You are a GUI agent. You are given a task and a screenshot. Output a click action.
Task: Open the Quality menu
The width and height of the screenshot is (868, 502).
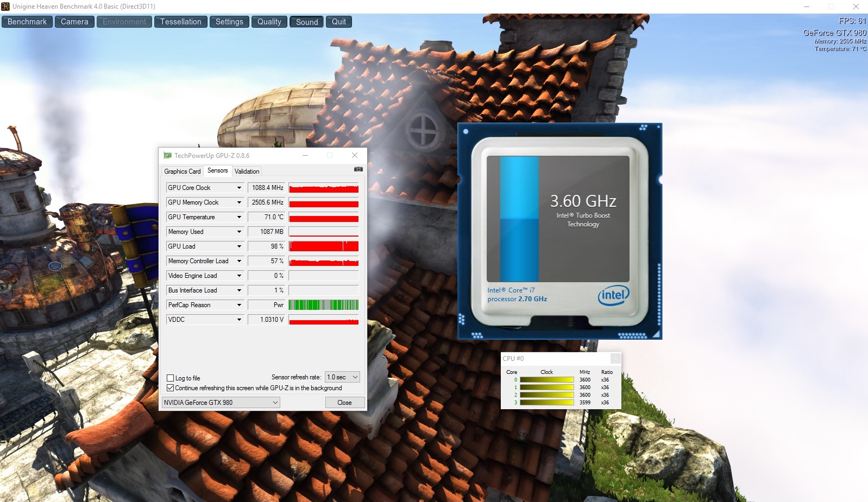pos(269,22)
